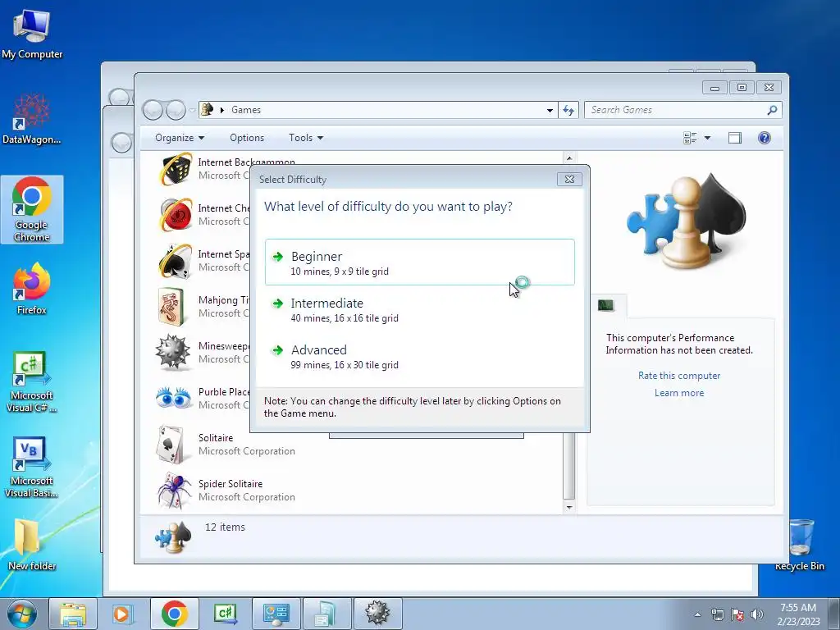Click the address bar refresh button
This screenshot has width=840, height=630.
tap(568, 110)
